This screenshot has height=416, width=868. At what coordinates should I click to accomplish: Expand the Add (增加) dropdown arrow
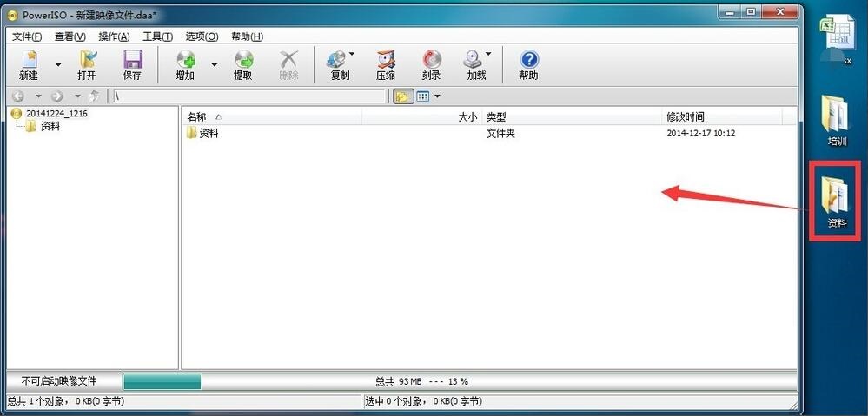point(215,65)
